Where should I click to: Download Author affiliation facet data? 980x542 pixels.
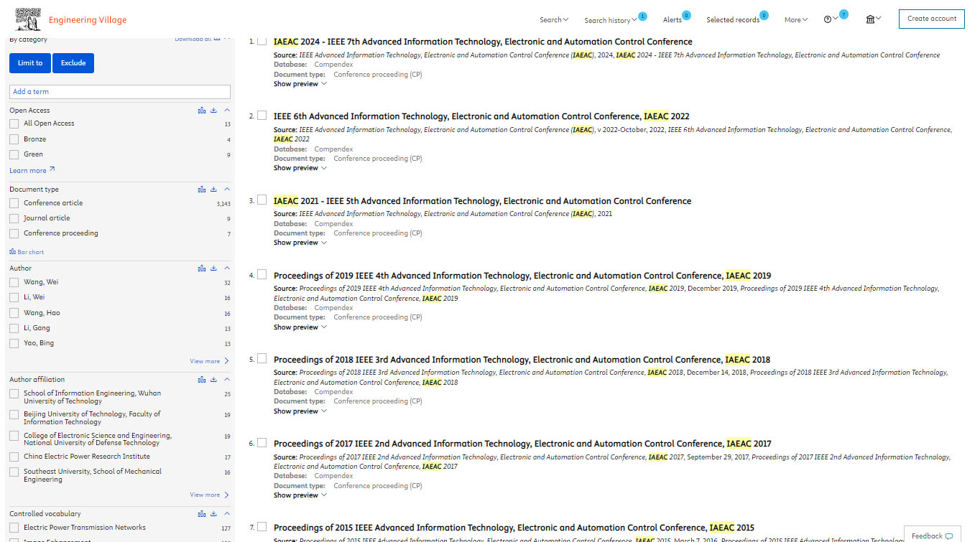(x=214, y=380)
